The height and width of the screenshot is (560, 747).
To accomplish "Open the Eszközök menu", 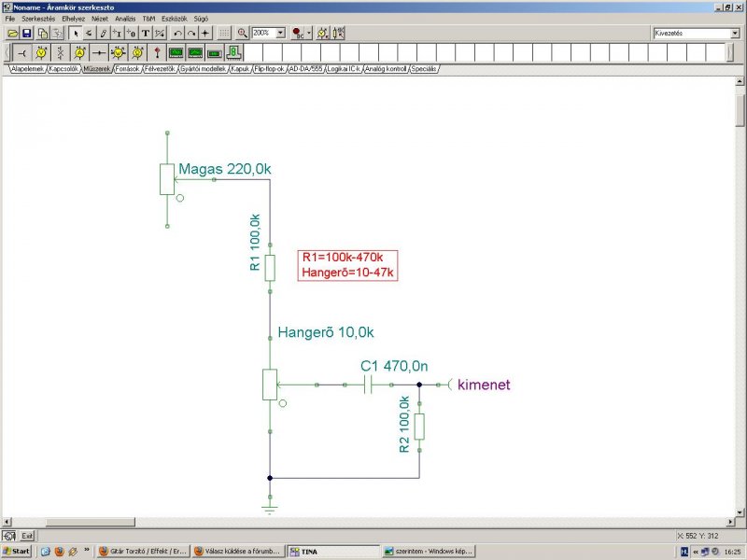I will (174, 19).
